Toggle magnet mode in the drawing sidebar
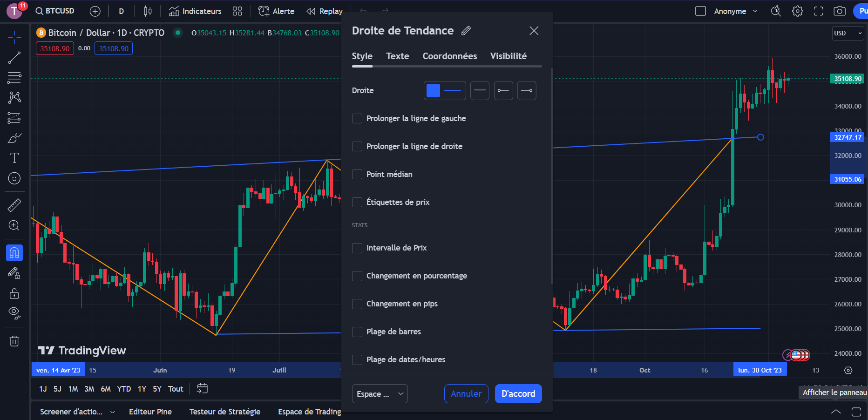This screenshot has height=420, width=868. [x=14, y=253]
